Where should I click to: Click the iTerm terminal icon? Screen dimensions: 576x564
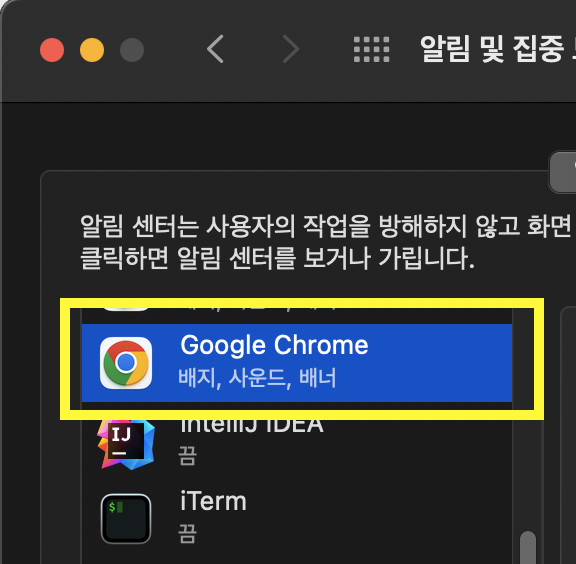[126, 519]
